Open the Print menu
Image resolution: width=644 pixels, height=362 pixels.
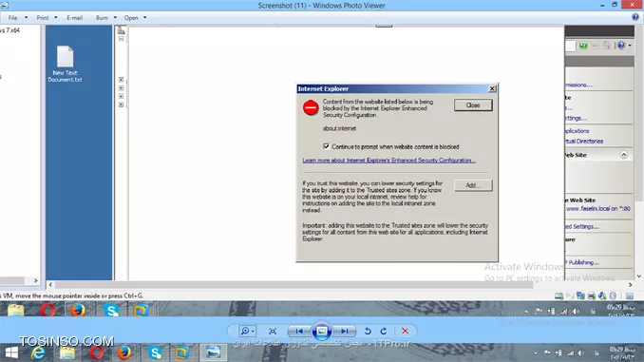pos(47,18)
